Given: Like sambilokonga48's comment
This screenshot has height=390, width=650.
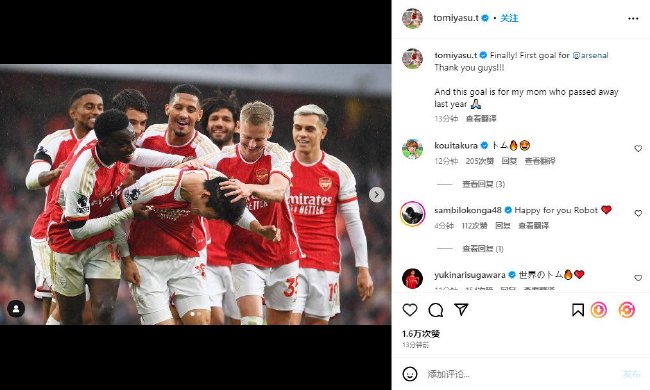Looking at the screenshot, I should [x=638, y=213].
